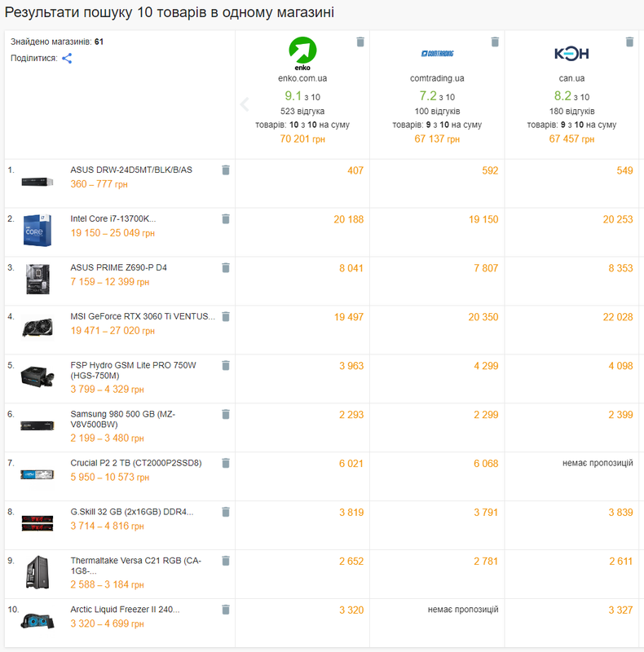Viewport: 644px width, 652px height.
Task: Delete Intel Core i7-13700K item with trash icon
Action: [226, 218]
